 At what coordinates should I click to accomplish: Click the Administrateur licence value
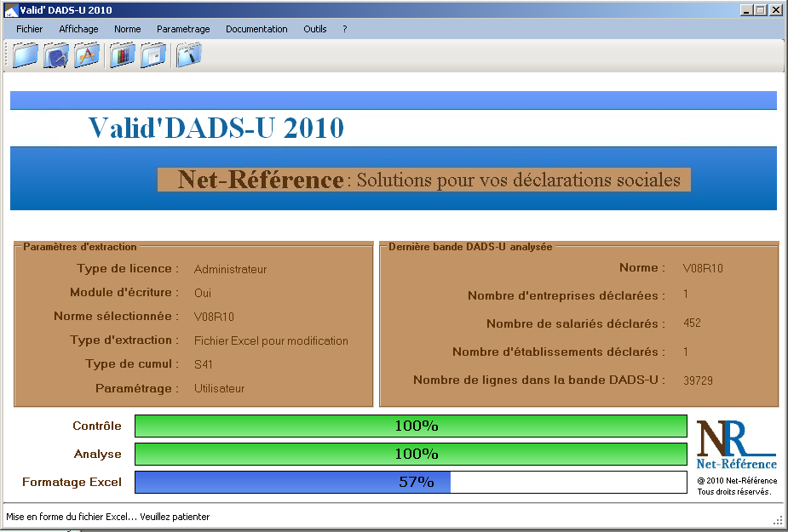[x=230, y=269]
